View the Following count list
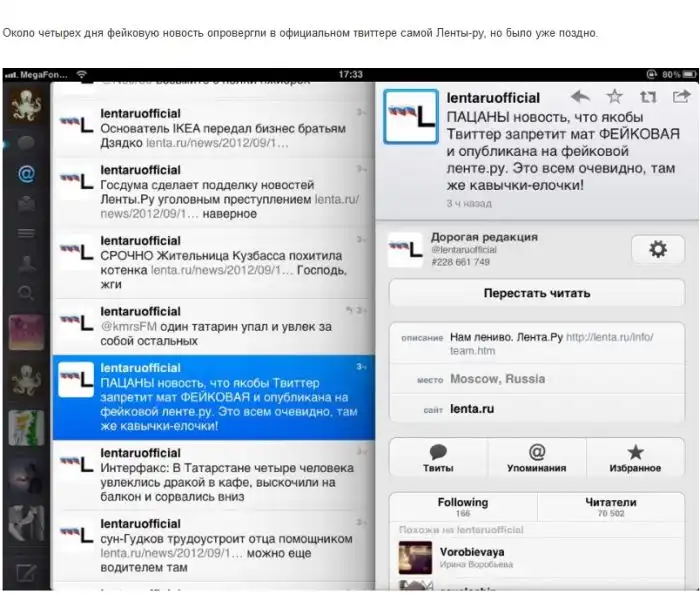This screenshot has width=700, height=594. [x=463, y=507]
